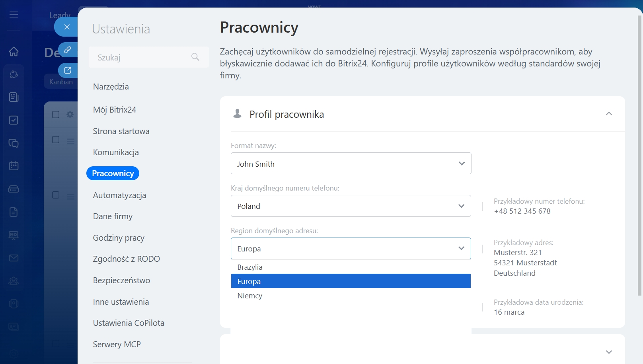Image resolution: width=643 pixels, height=364 pixels.
Task: Close the settings slider panel
Action: point(67,27)
